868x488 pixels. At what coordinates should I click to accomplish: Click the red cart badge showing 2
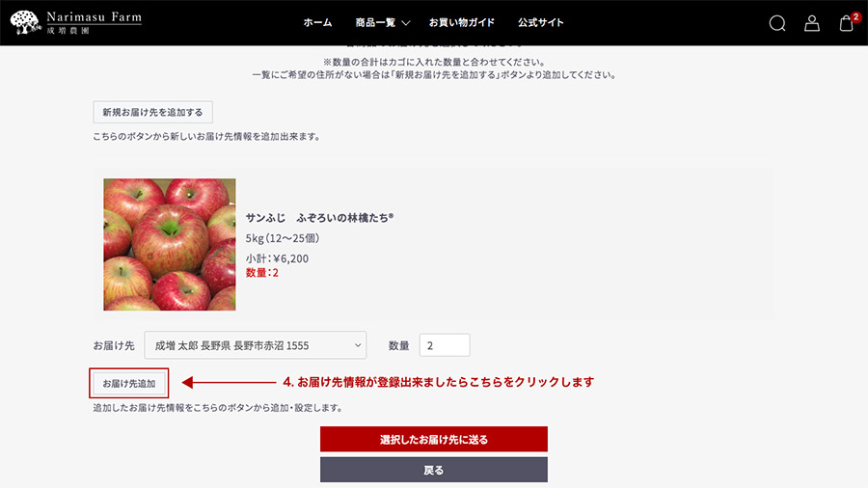(x=855, y=17)
